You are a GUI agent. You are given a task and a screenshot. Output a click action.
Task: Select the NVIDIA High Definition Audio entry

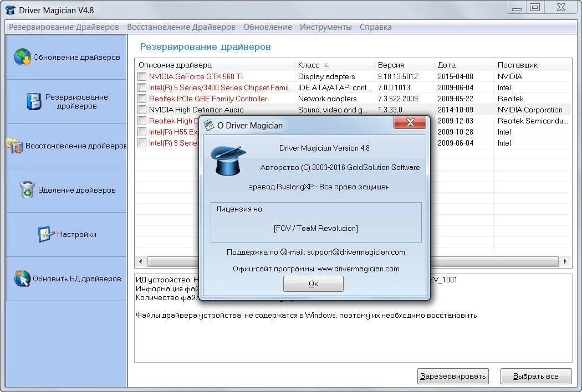[196, 110]
